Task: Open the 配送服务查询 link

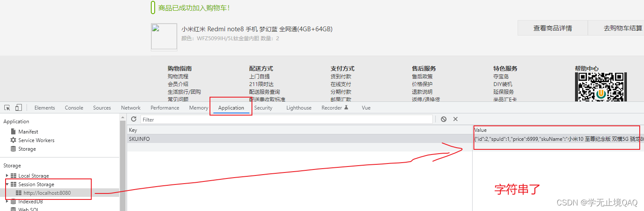Action: [x=264, y=92]
